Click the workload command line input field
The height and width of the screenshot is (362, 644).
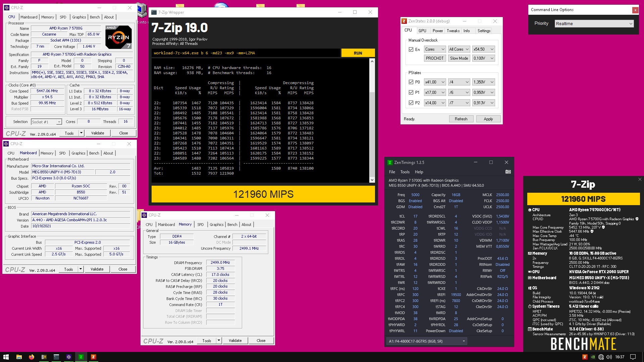(x=246, y=53)
